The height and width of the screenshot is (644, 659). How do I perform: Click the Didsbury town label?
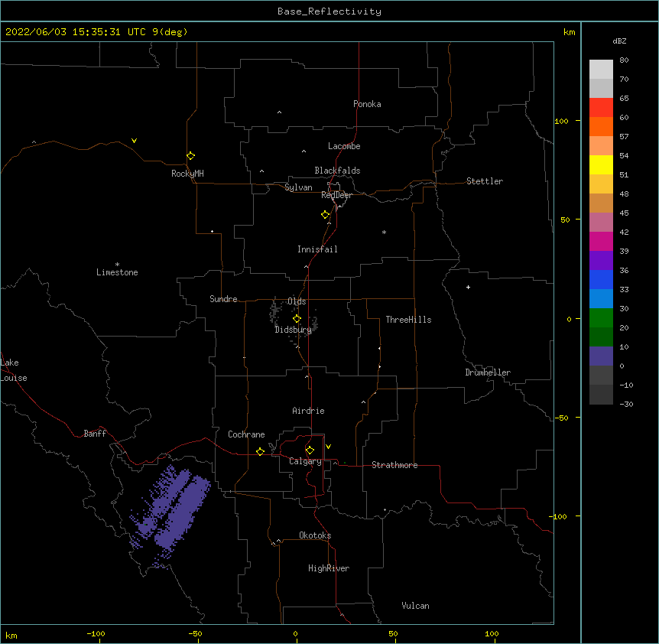click(x=294, y=330)
